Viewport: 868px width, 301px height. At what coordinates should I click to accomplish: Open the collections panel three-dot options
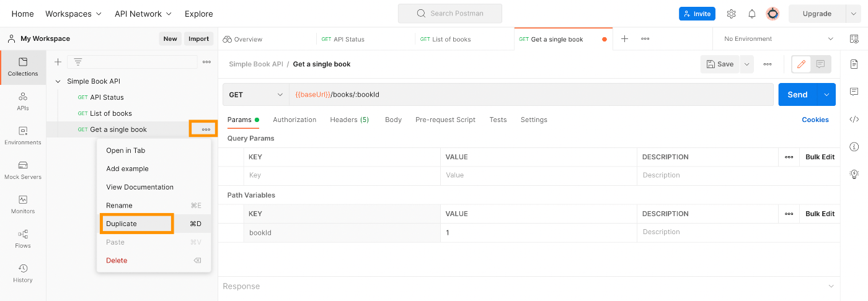point(206,62)
